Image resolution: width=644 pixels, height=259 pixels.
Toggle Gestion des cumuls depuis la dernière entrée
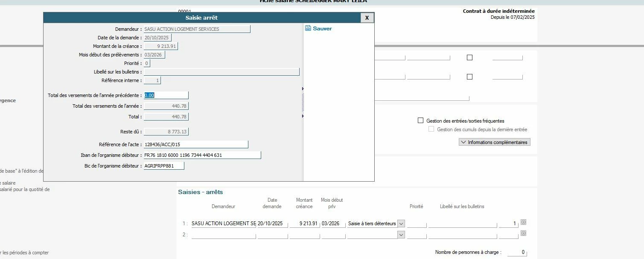[x=431, y=129]
